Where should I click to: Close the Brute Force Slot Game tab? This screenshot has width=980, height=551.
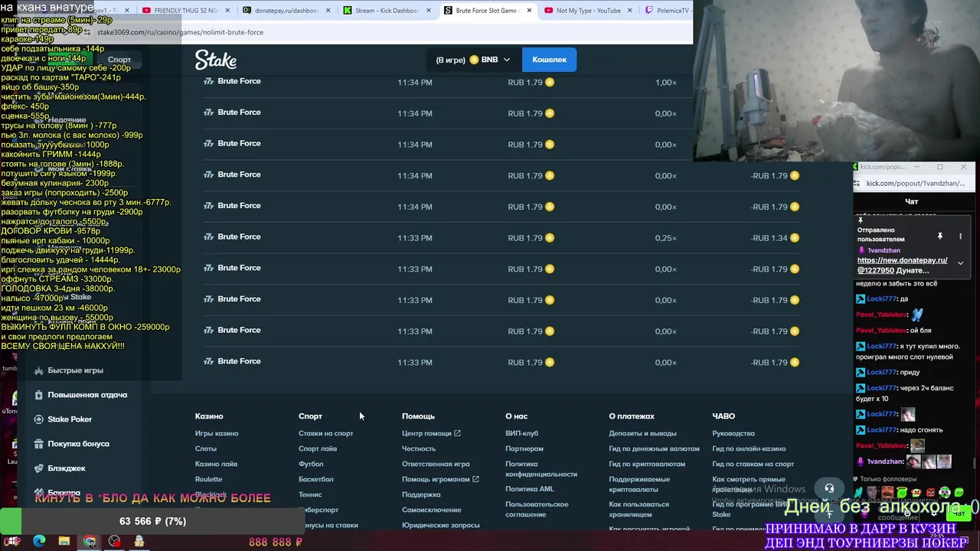click(528, 11)
